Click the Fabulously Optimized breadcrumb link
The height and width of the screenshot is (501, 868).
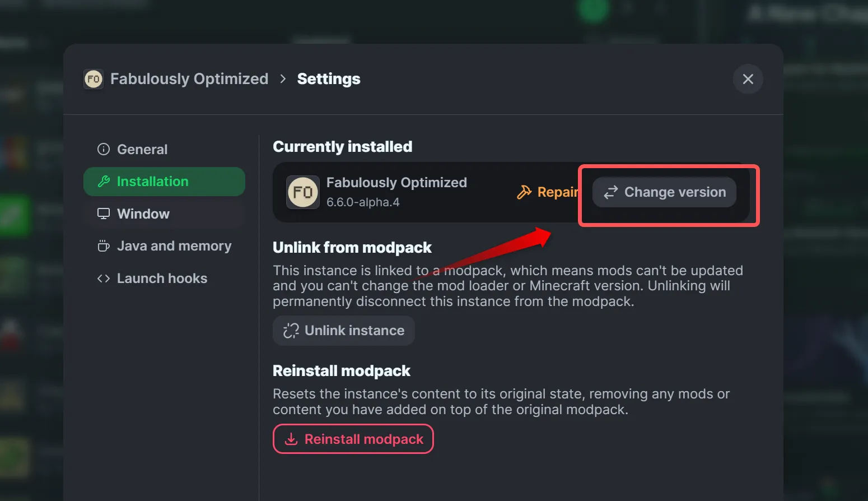coord(189,79)
